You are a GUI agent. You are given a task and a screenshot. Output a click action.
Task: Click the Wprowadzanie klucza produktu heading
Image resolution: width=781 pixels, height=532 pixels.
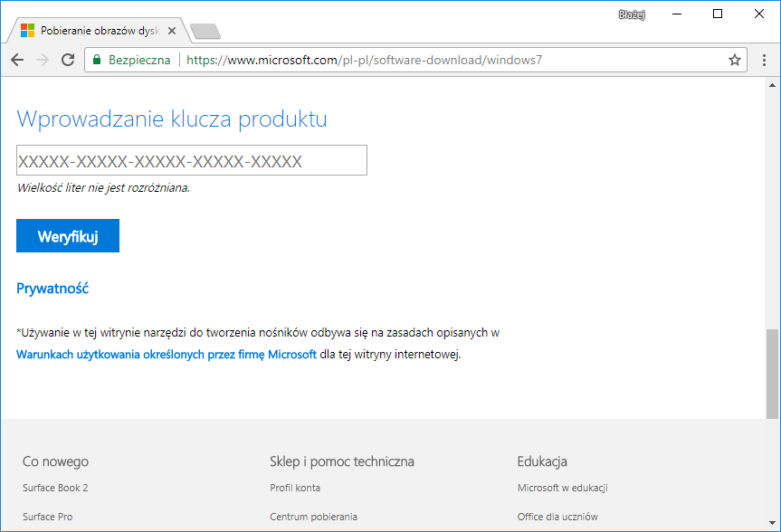172,119
